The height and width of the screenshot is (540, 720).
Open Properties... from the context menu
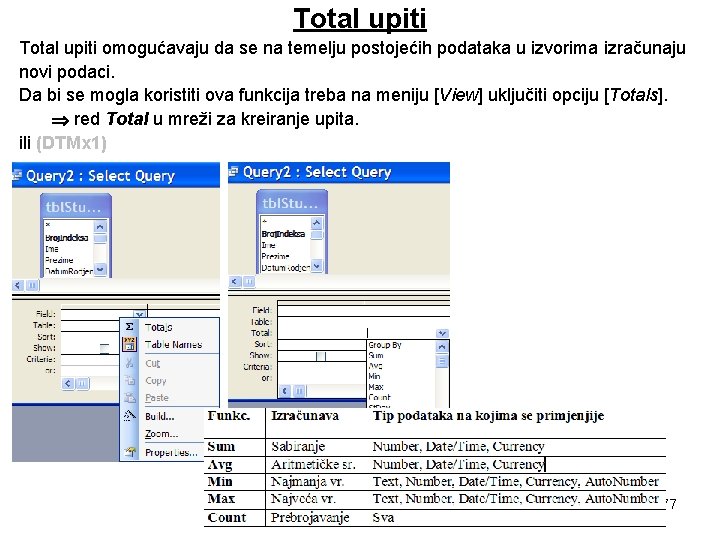pos(171,452)
